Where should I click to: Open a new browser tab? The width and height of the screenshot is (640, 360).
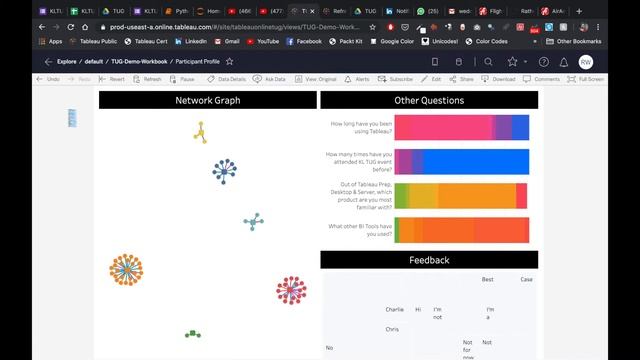pos(579,11)
